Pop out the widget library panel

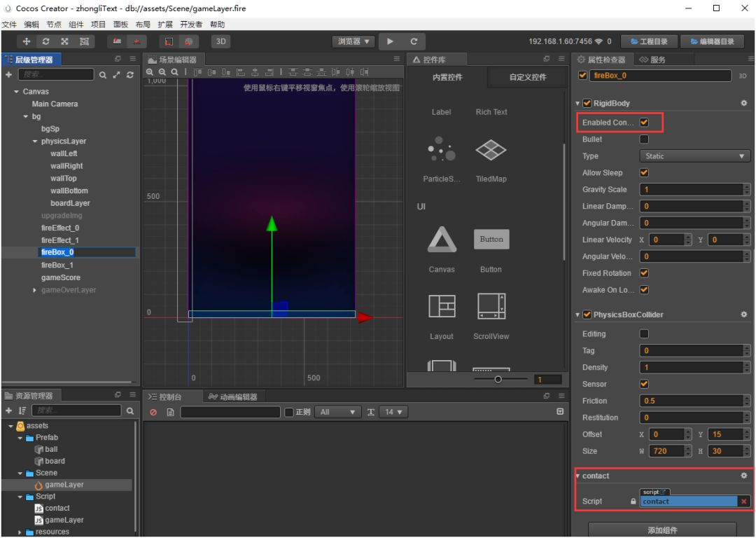tap(546, 59)
